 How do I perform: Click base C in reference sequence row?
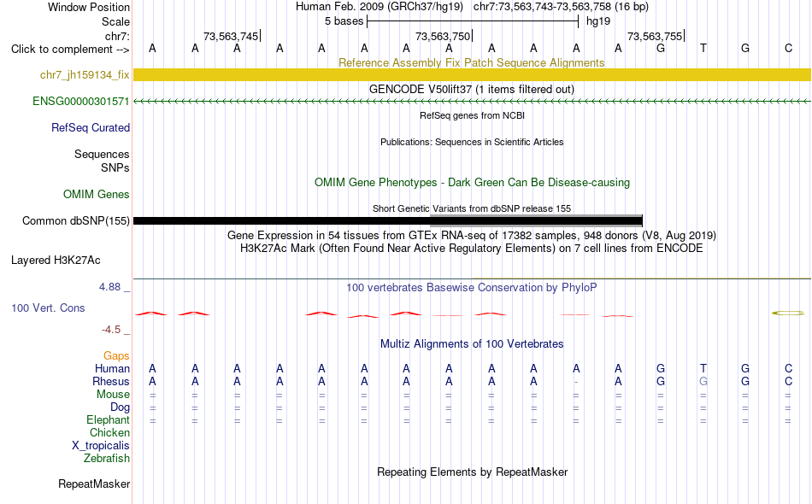[788, 49]
